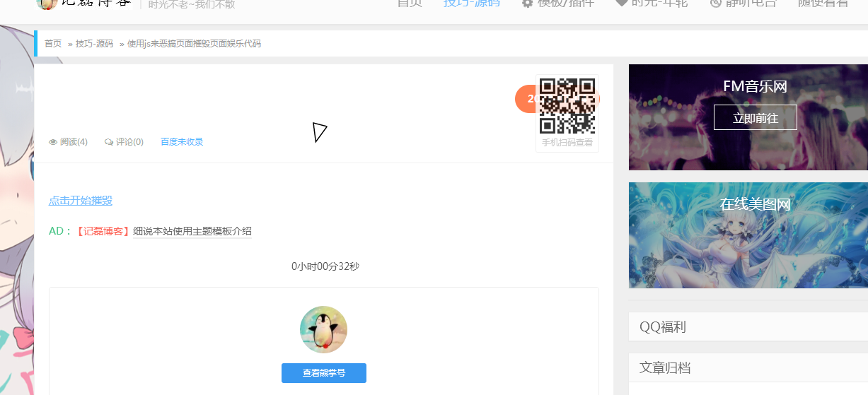Open the 随便看看 navigation item
The height and width of the screenshot is (395, 868).
click(x=823, y=4)
